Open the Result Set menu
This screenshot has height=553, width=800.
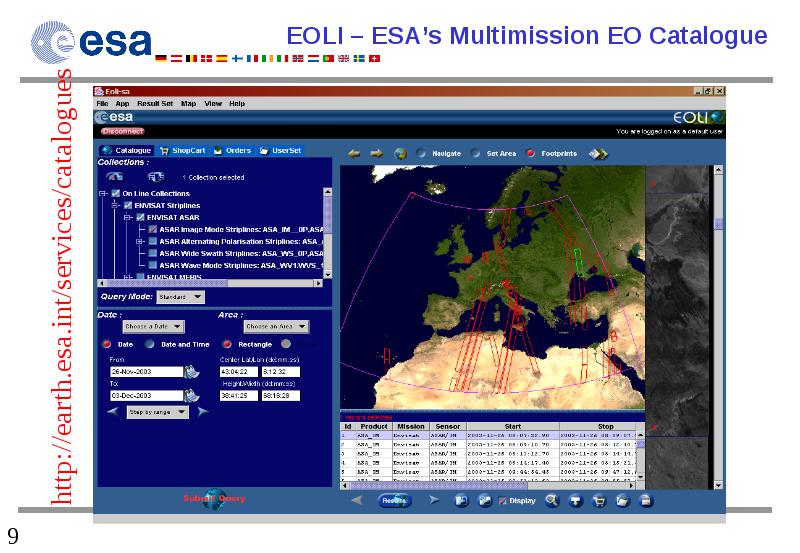[155, 104]
